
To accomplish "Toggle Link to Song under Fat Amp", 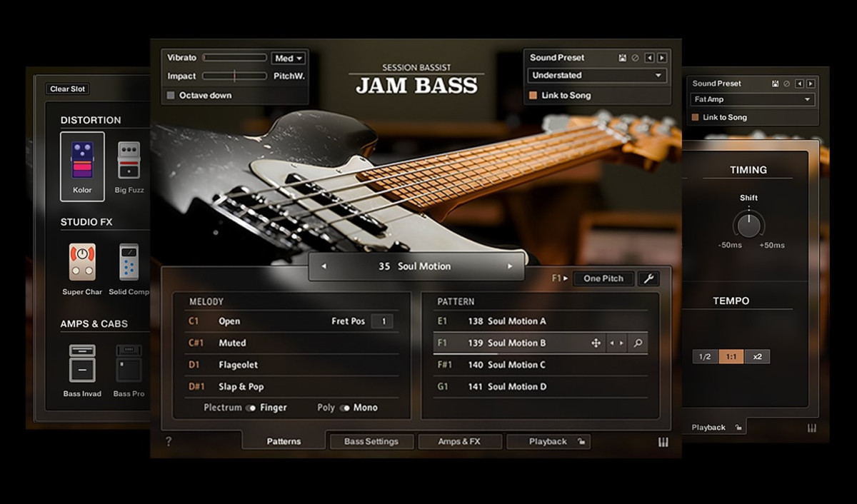I will pos(696,117).
